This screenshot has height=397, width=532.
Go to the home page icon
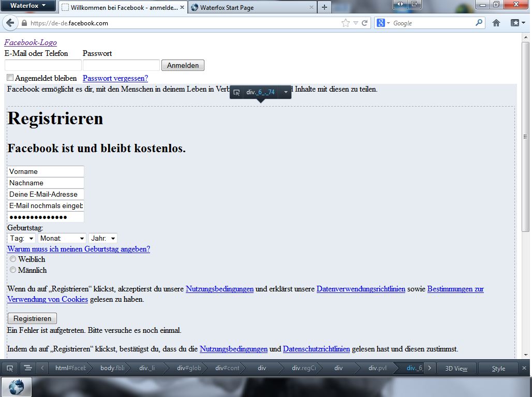pyautogui.click(x=496, y=23)
